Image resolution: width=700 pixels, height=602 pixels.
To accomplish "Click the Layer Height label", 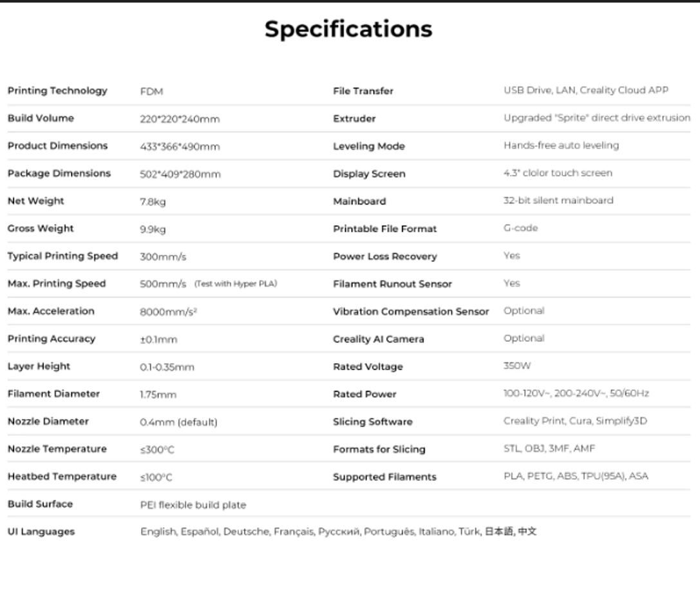I will pyautogui.click(x=39, y=366).
